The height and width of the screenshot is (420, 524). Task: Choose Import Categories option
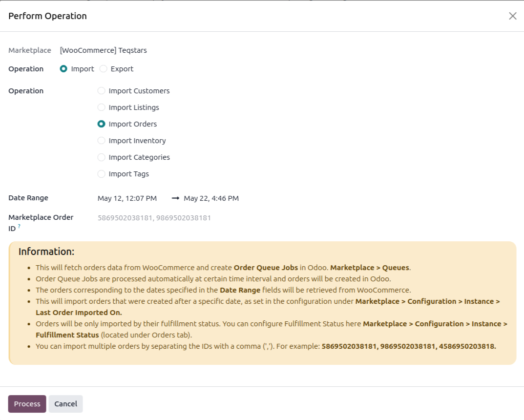point(101,157)
